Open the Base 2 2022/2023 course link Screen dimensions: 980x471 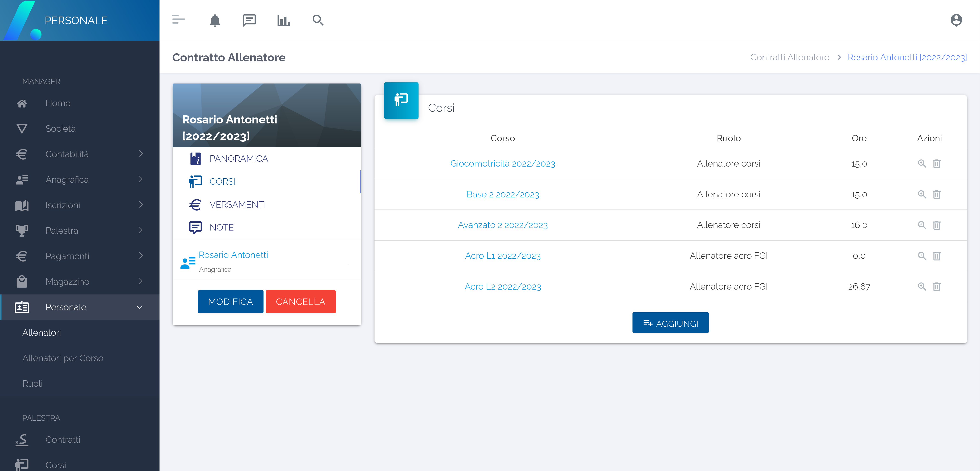tap(503, 194)
